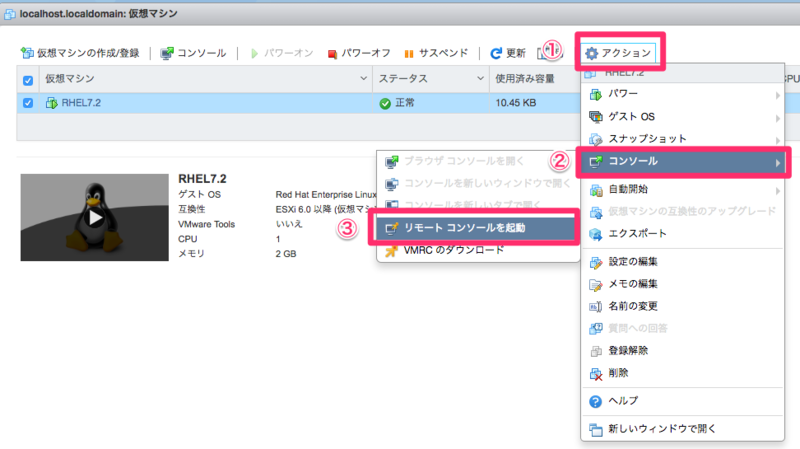Image resolution: width=800 pixels, height=449 pixels.
Task: Click the Guest OS menu icon
Action: click(595, 117)
